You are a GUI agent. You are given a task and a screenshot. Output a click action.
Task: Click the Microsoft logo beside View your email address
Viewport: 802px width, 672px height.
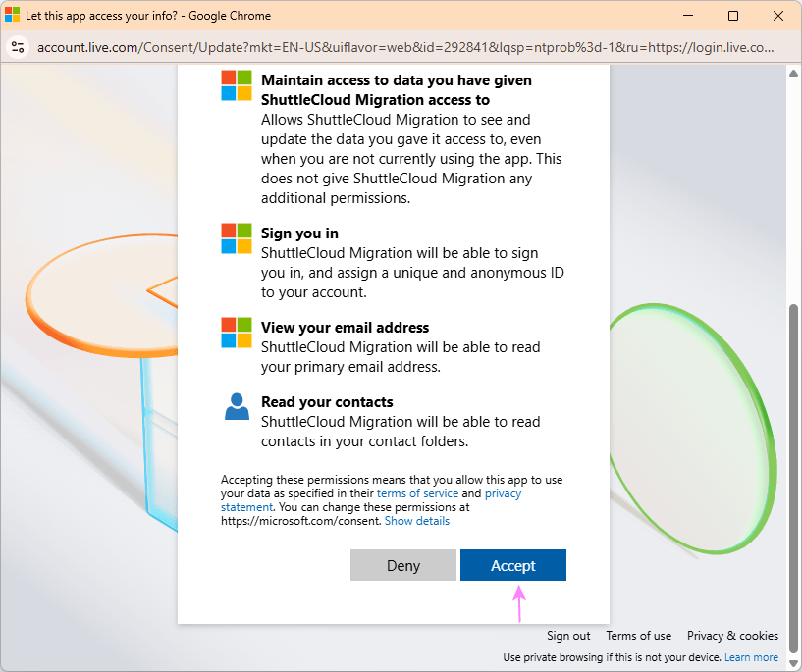(237, 333)
